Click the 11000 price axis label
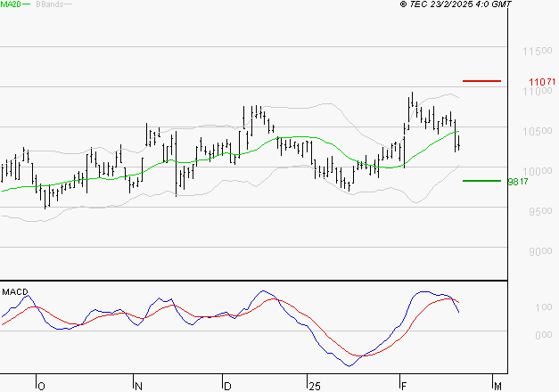Screen dimensions: 559x392 (538, 91)
